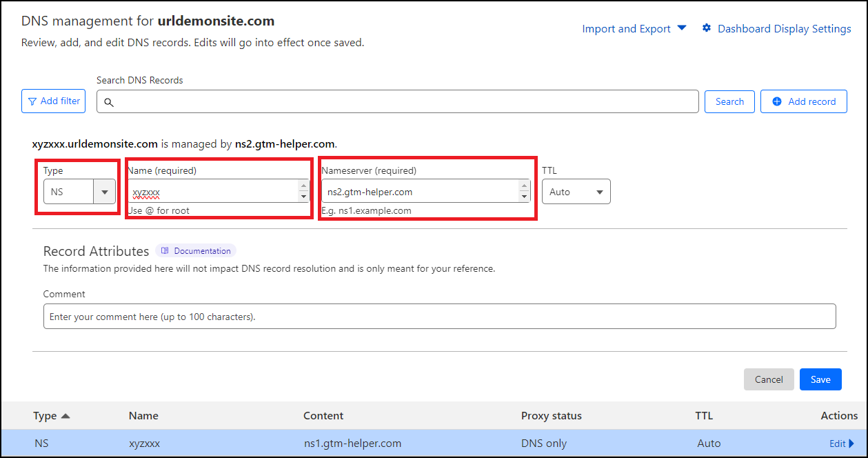Click the Type column sort arrow
Viewport: 868px width, 458px height.
pos(65,416)
